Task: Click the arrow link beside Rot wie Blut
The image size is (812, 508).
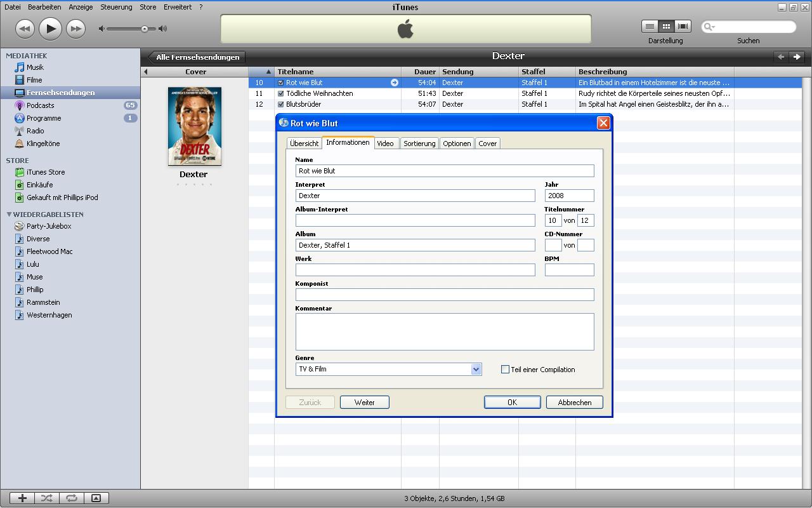Action: [x=395, y=83]
